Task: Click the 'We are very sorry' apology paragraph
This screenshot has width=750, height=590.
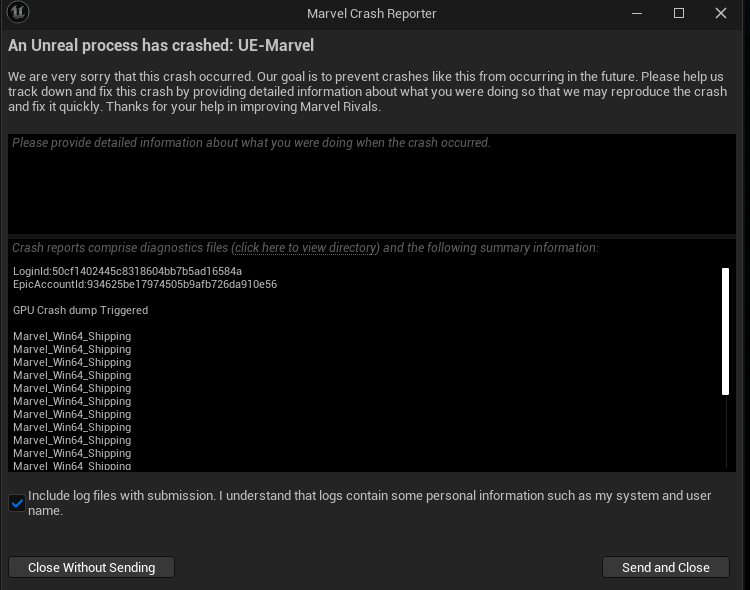Action: (x=367, y=91)
